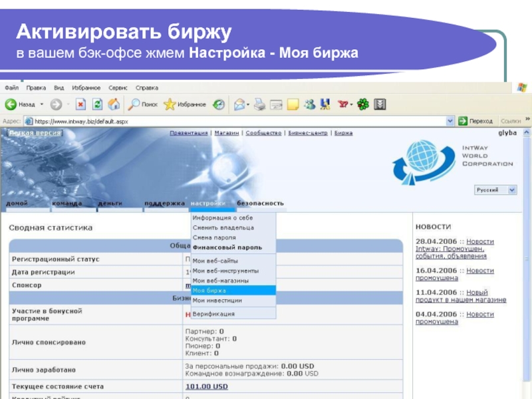The image size is (532, 399).
Task: Click the Stop loading icon
Action: coord(80,104)
